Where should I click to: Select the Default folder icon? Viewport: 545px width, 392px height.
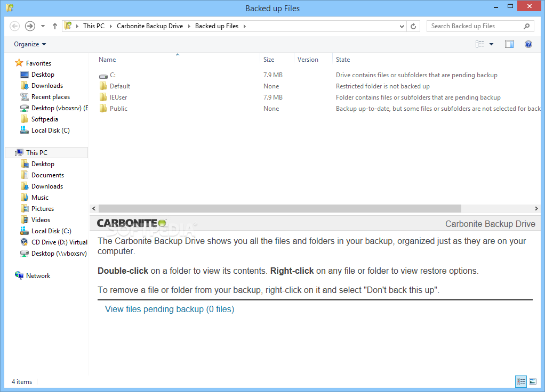coord(103,86)
